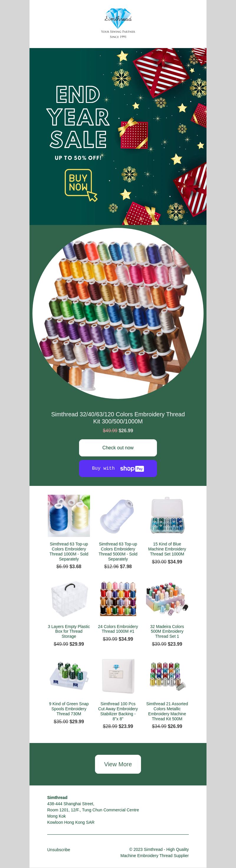Open the End Year Sale banner

point(118,137)
